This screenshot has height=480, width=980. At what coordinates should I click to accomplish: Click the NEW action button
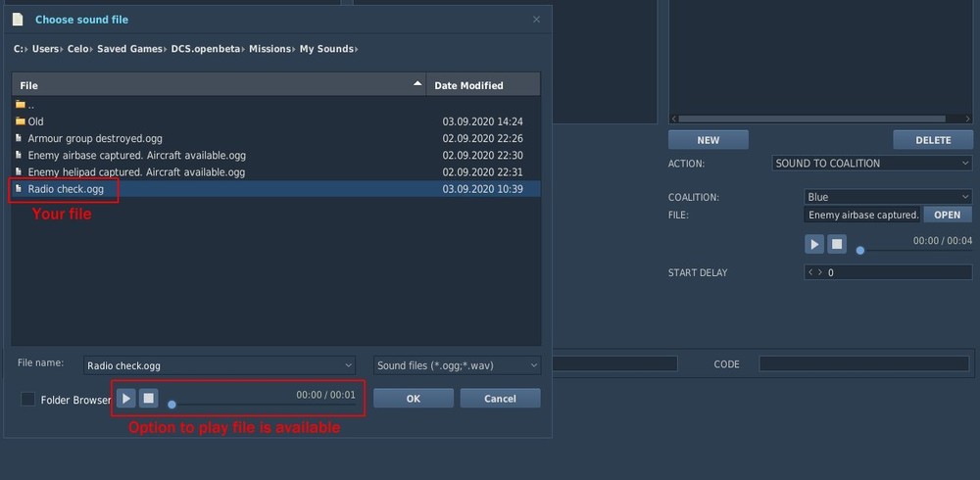coord(709,140)
